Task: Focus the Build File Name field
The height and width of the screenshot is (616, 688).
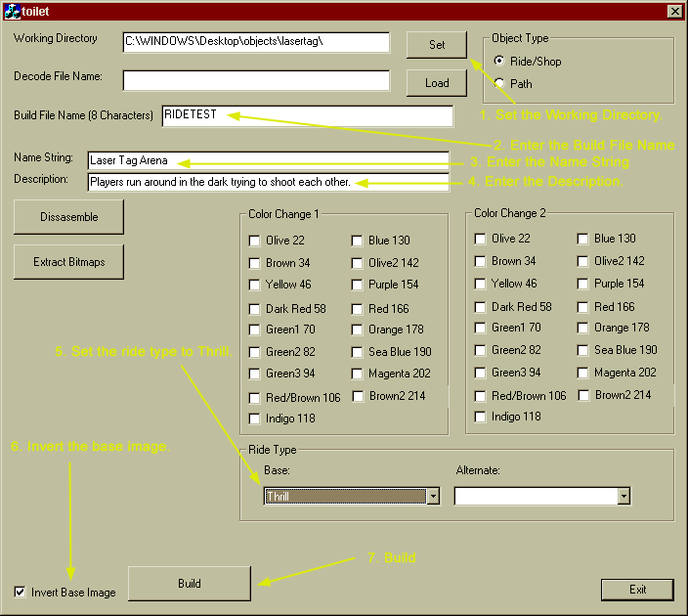Action: (x=308, y=116)
